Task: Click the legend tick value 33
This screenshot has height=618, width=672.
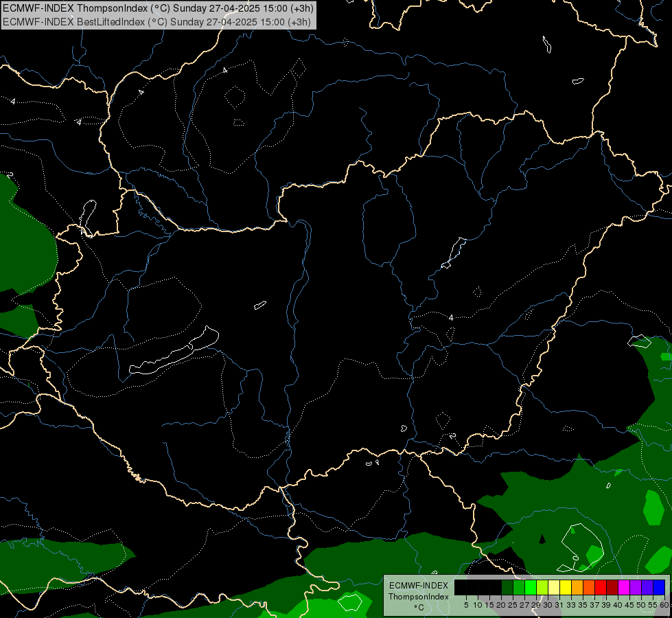Action: (571, 605)
